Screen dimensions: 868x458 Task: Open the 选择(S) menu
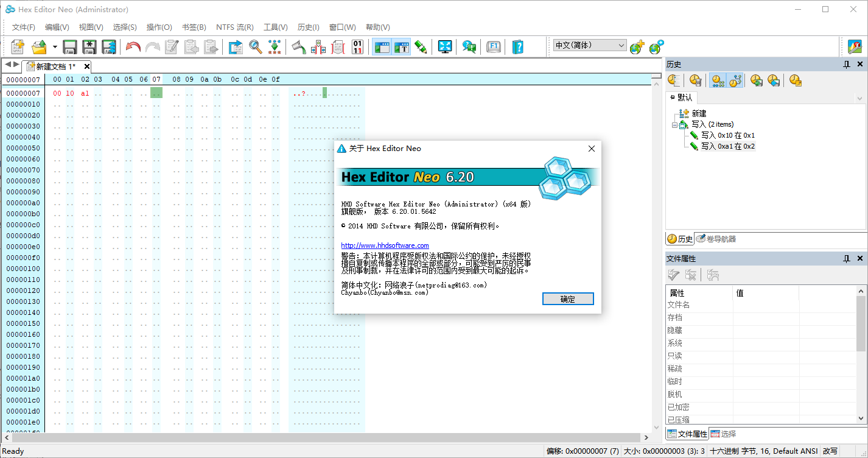pyautogui.click(x=125, y=27)
